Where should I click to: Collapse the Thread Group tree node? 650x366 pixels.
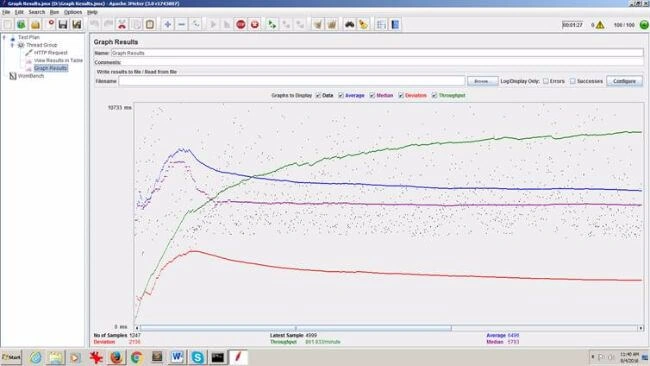[12, 45]
